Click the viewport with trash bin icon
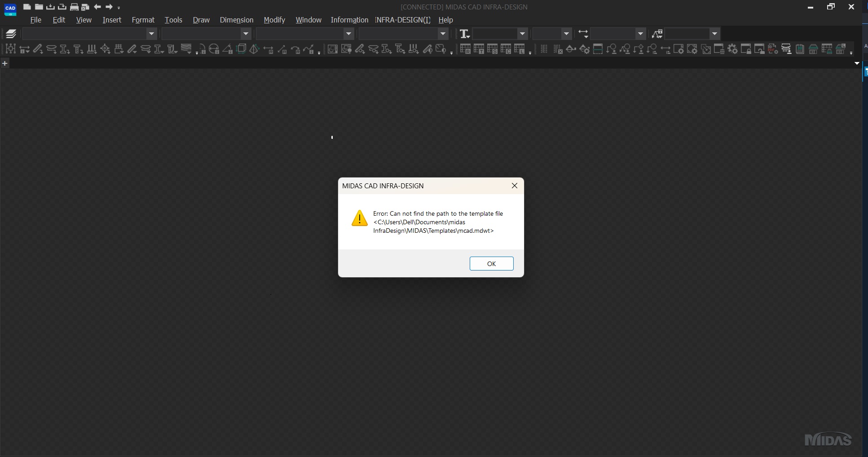Screen dimensions: 868x457 (719, 49)
